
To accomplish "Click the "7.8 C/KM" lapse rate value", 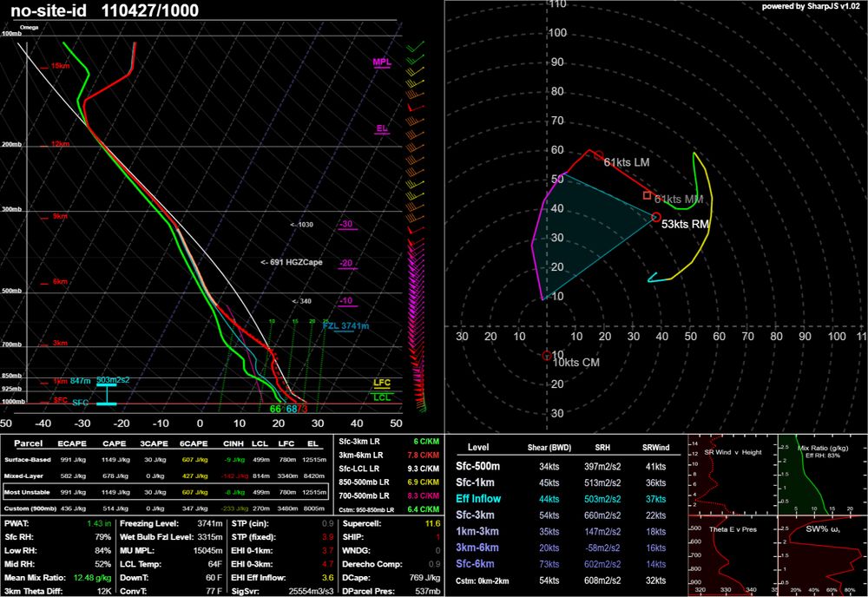I will pyautogui.click(x=423, y=455).
